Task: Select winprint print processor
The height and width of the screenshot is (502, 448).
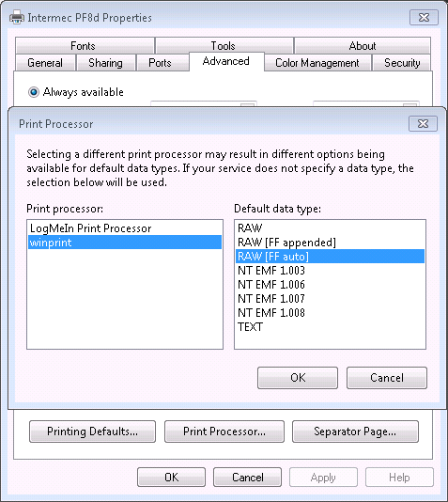Action: pyautogui.click(x=125, y=243)
